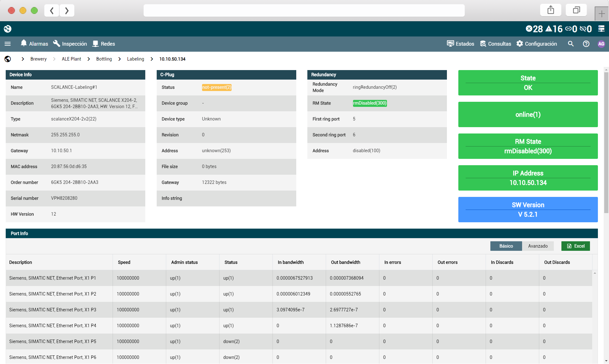Switch port table to Avanzado view
Screen dimensions: 609x364
click(x=538, y=246)
